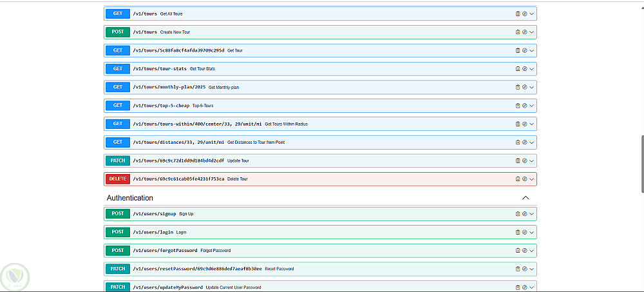
Task: Click the clipboard icon on Get All Tours row
Action: click(518, 14)
